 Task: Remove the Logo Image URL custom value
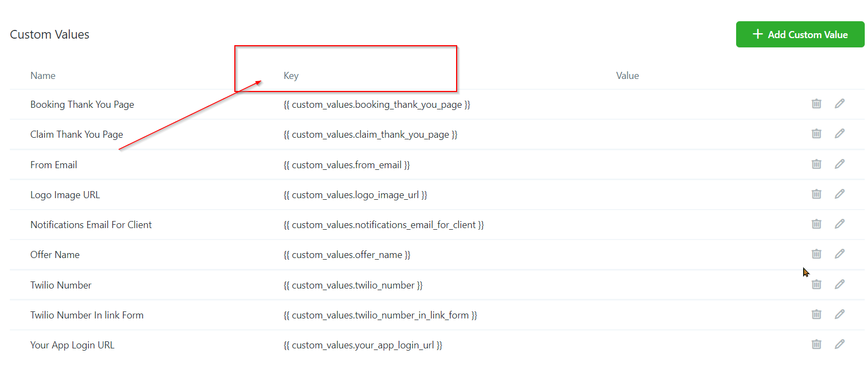pos(816,194)
